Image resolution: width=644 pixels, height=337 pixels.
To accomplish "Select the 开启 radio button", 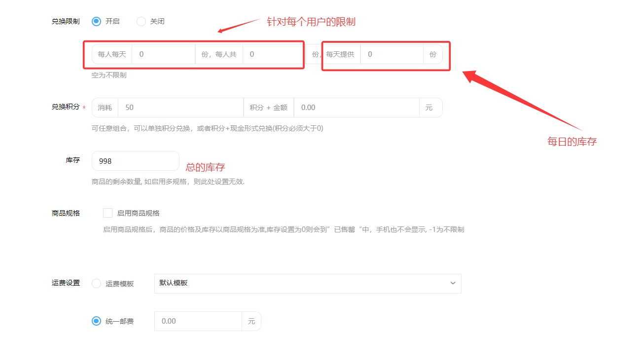I will (x=97, y=21).
